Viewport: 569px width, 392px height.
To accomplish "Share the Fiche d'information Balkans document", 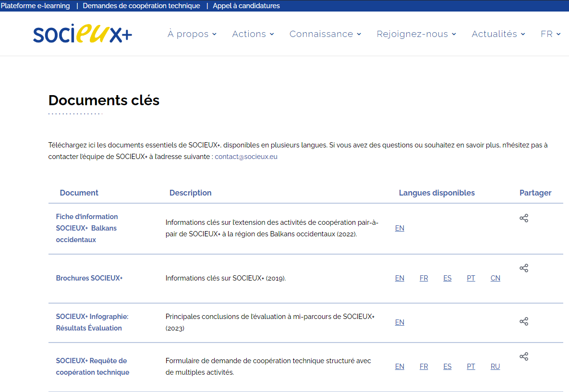I will [524, 218].
